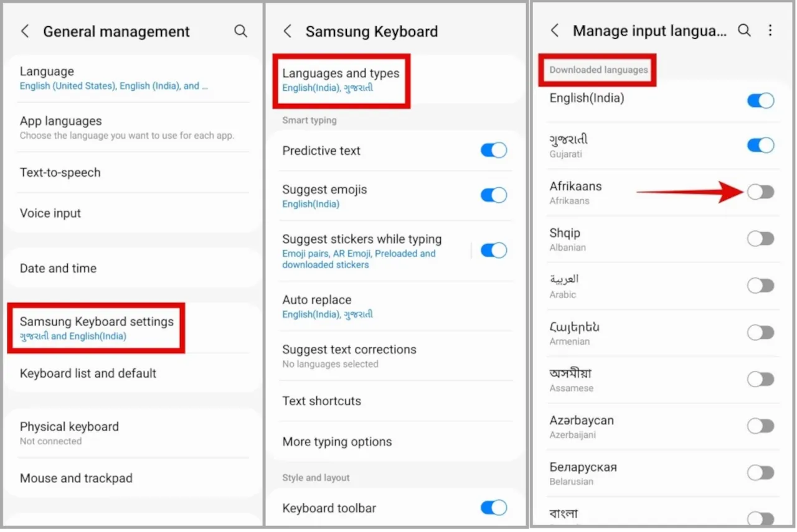Open Suggest text corrections
The height and width of the screenshot is (532, 797).
tap(396, 356)
